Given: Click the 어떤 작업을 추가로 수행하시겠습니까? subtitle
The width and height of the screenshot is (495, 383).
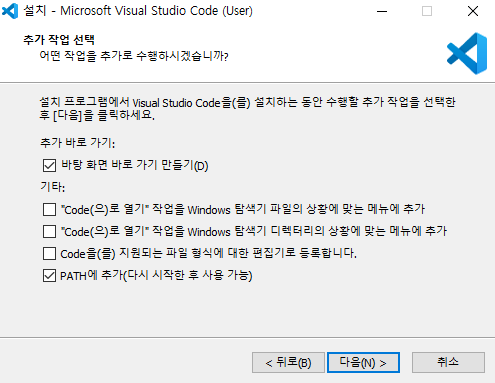Looking at the screenshot, I should point(134,56).
